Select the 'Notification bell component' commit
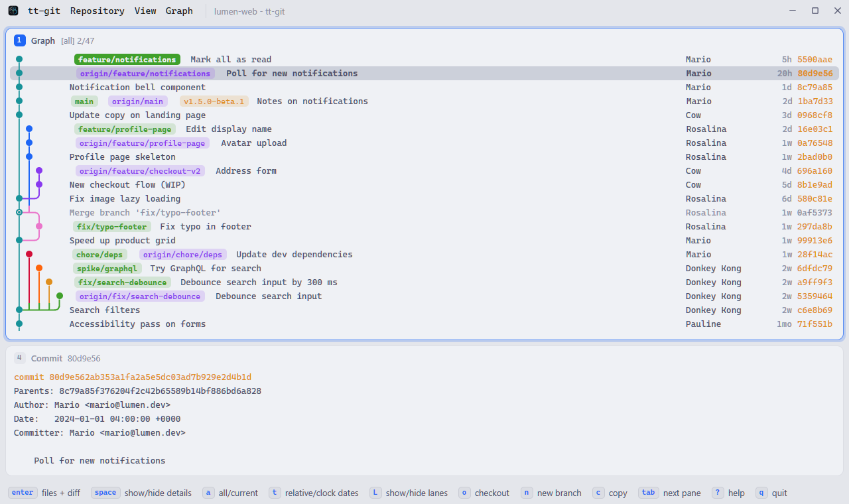 point(424,88)
